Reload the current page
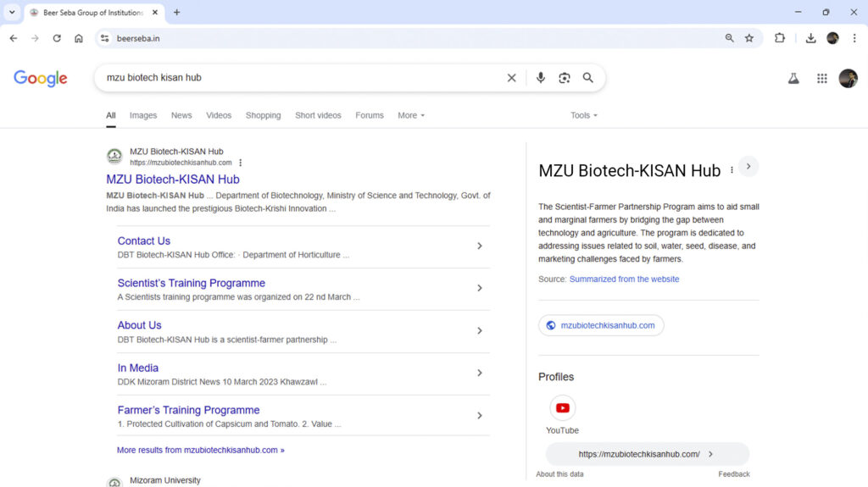Screen dimensions: 868x487 (57, 38)
